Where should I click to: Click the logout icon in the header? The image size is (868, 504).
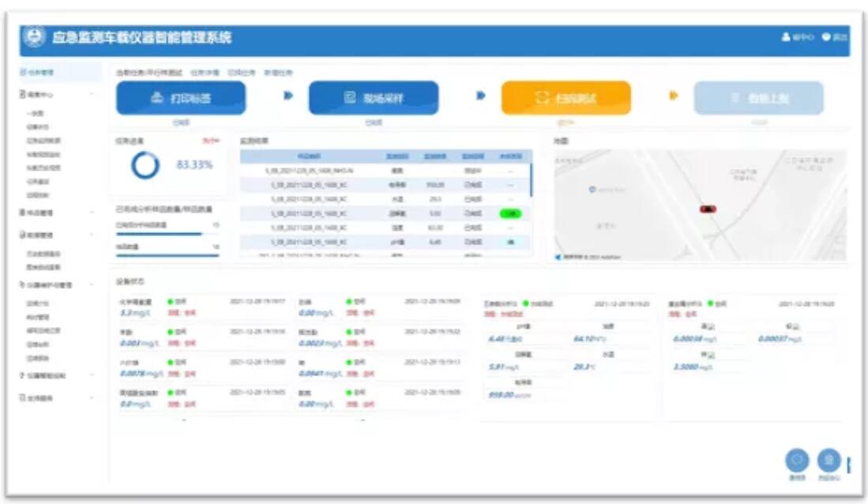click(x=826, y=37)
